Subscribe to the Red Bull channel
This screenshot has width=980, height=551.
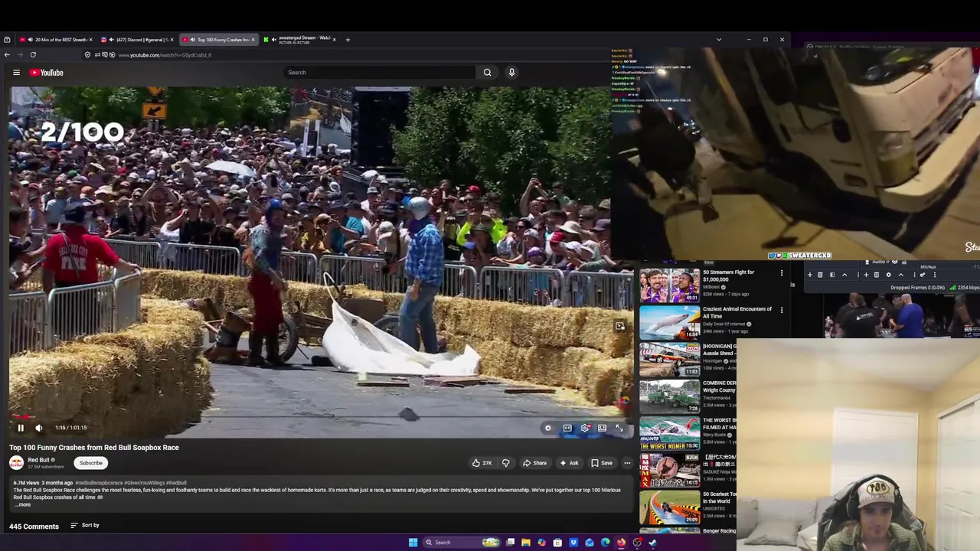[90, 463]
